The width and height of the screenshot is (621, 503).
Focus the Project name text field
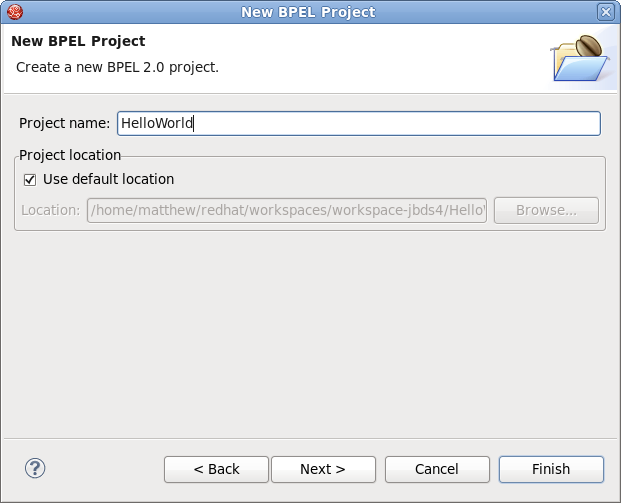358,124
